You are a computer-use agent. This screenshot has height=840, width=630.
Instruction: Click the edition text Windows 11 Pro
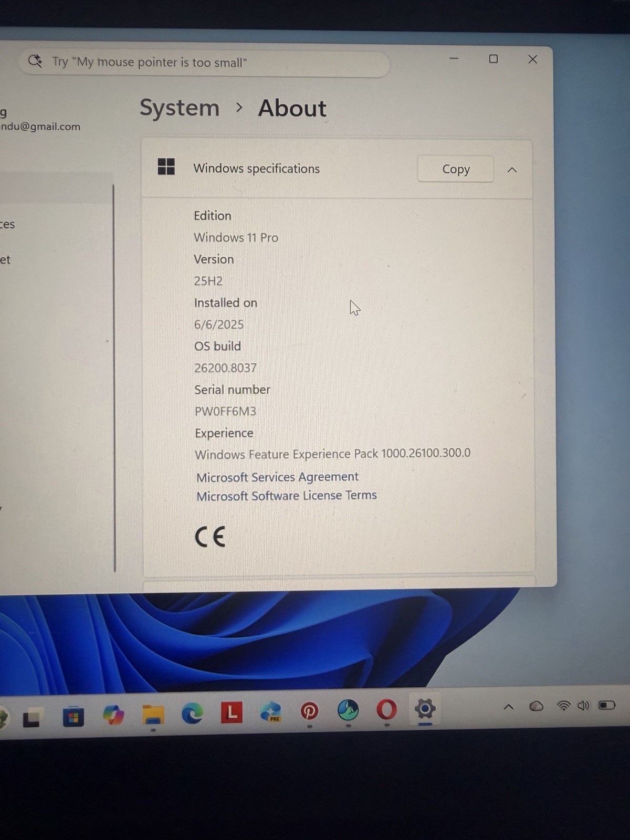[x=236, y=237]
